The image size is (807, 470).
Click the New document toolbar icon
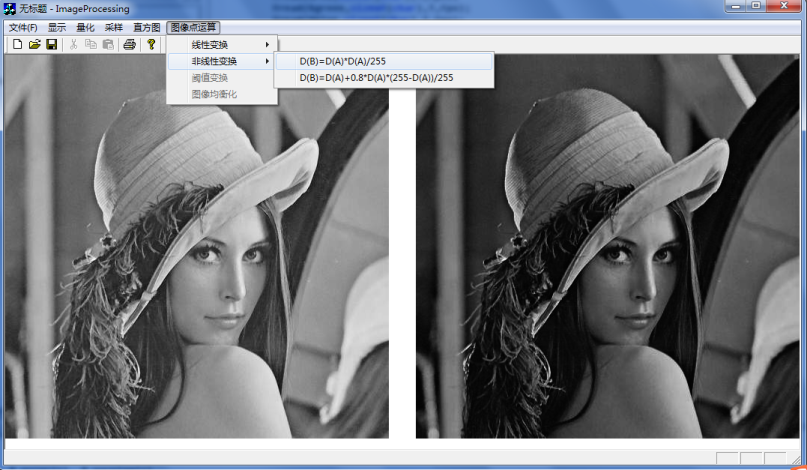click(x=17, y=44)
